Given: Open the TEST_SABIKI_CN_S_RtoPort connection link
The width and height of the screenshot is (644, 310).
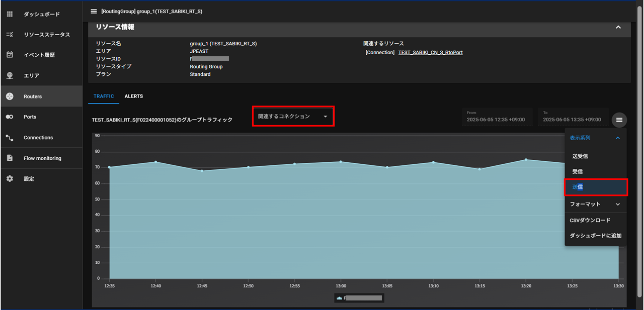Looking at the screenshot, I should click(430, 52).
